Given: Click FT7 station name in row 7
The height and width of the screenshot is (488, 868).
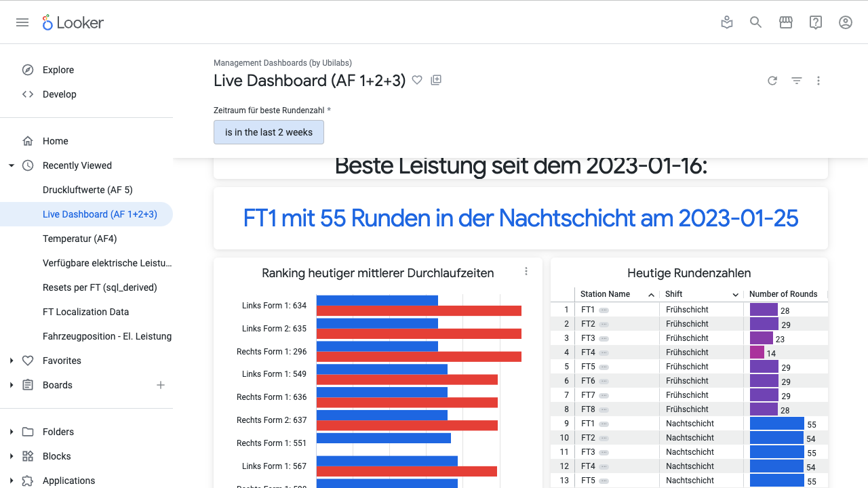Looking at the screenshot, I should [588, 395].
